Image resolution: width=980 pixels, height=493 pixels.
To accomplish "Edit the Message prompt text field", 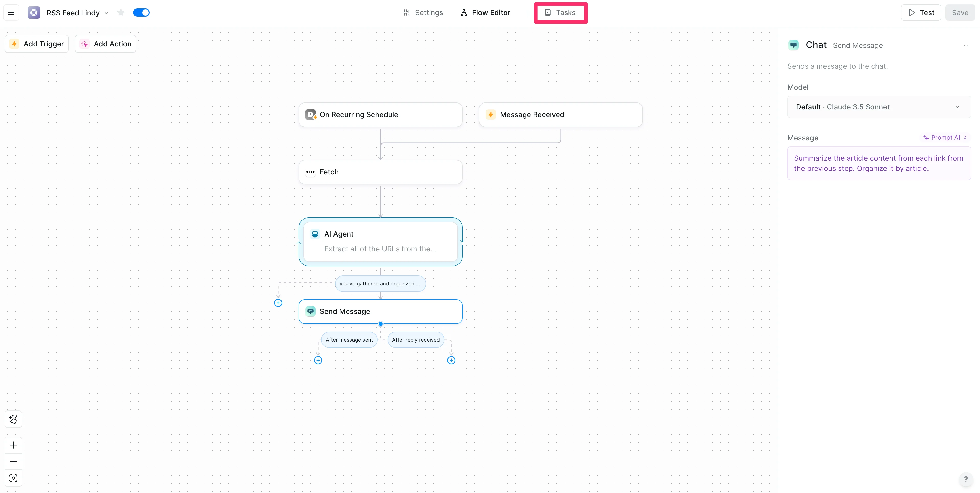I will (x=879, y=163).
